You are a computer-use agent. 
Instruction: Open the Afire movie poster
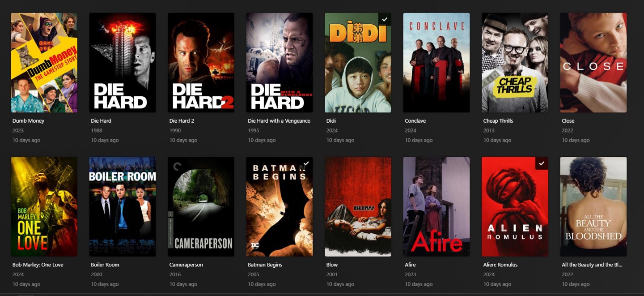tap(436, 206)
